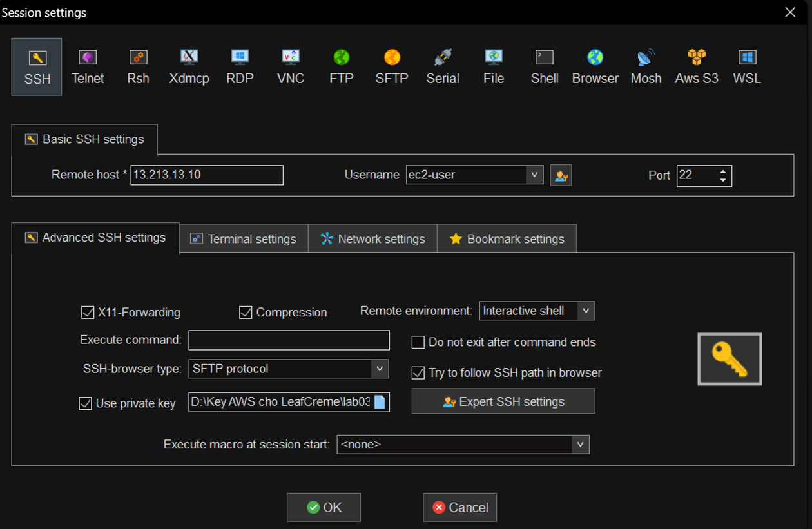Expand the SSH-browser type dropdown

(380, 369)
